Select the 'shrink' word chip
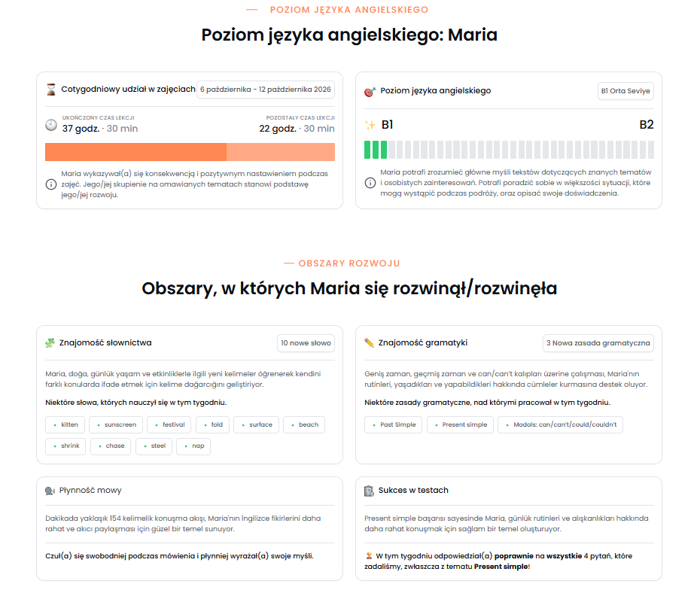Image resolution: width=700 pixels, height=590 pixels. [x=65, y=446]
